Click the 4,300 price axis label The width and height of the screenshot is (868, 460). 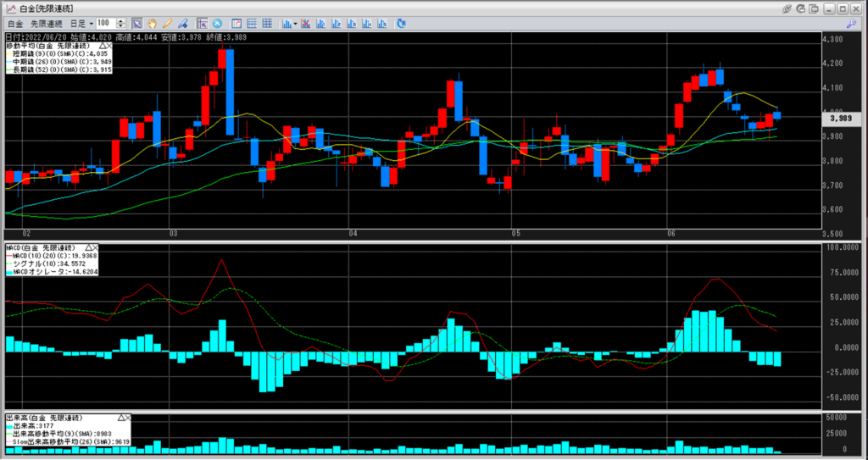pyautogui.click(x=832, y=39)
